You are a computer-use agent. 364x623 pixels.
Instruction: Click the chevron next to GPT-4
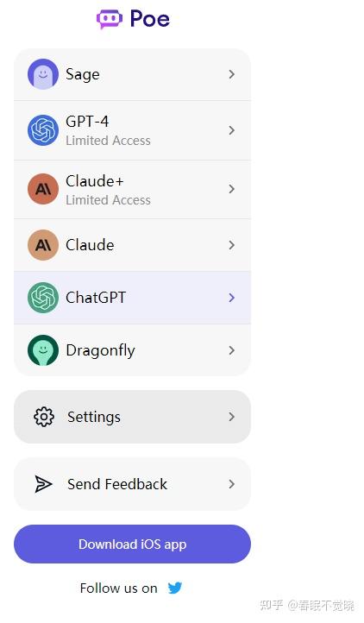pyautogui.click(x=232, y=130)
